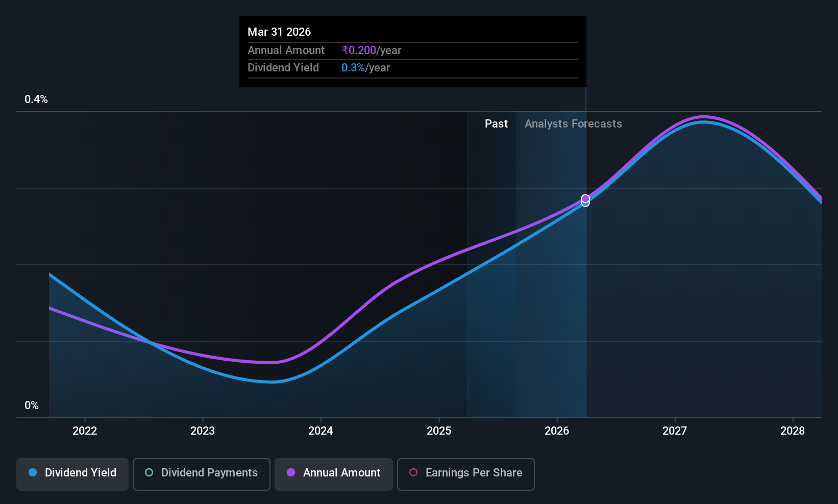Click the blue Dividend Yield legend dot
This screenshot has height=504, width=838.
pos(33,472)
